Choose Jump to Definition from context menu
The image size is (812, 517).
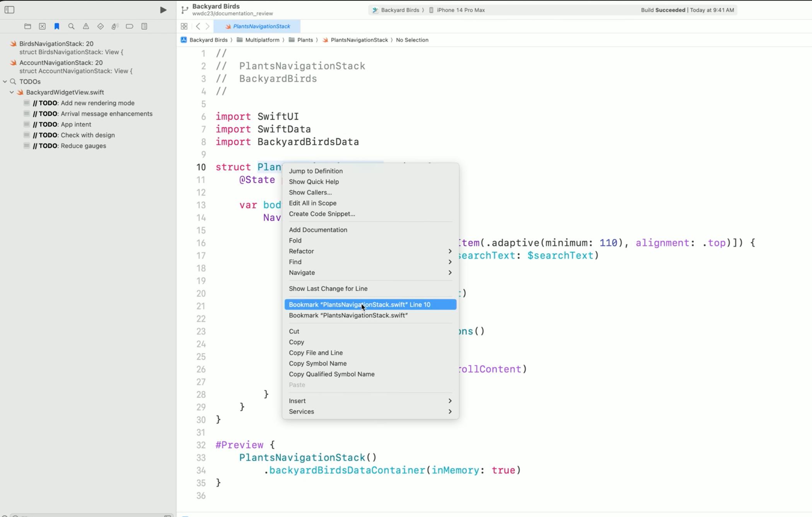[316, 171]
